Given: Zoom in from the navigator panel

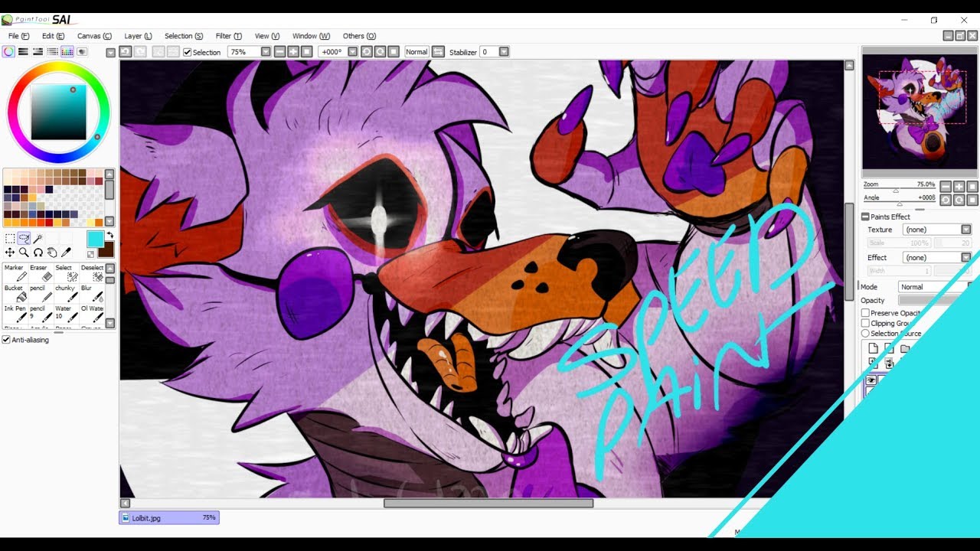Looking at the screenshot, I should (x=959, y=187).
